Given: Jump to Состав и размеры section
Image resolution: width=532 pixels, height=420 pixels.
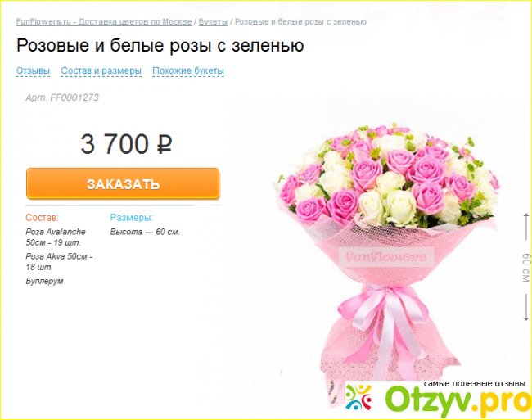Looking at the screenshot, I should tap(101, 71).
